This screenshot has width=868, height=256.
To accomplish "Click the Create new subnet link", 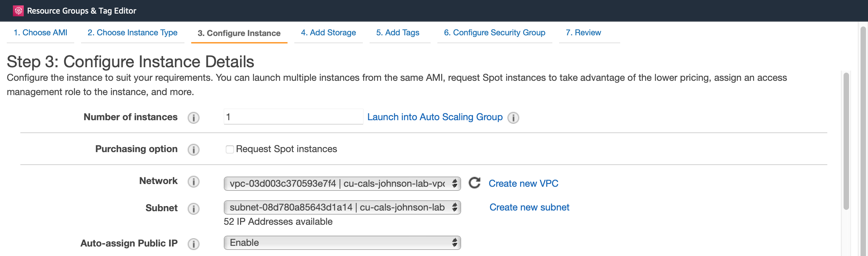I will coord(529,207).
